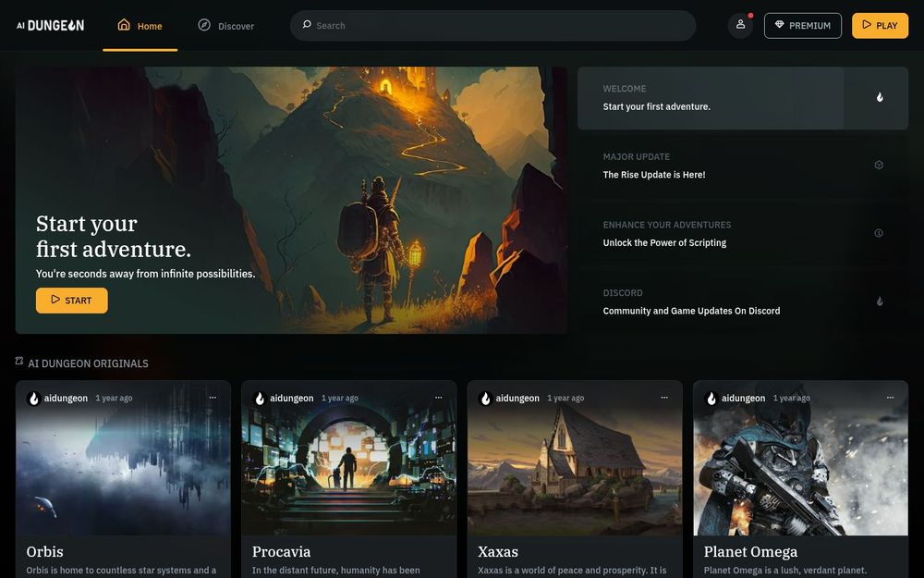The width and height of the screenshot is (924, 578).
Task: Click the Discover compass icon
Action: tap(204, 25)
